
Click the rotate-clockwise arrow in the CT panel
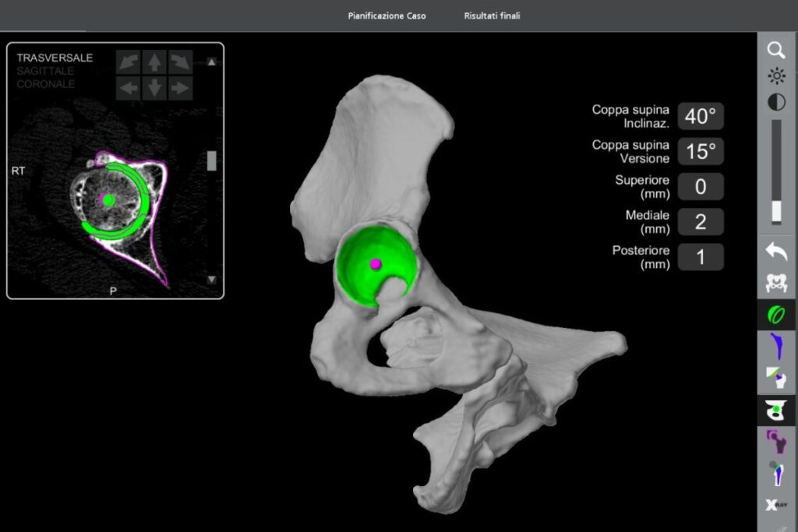point(181,62)
